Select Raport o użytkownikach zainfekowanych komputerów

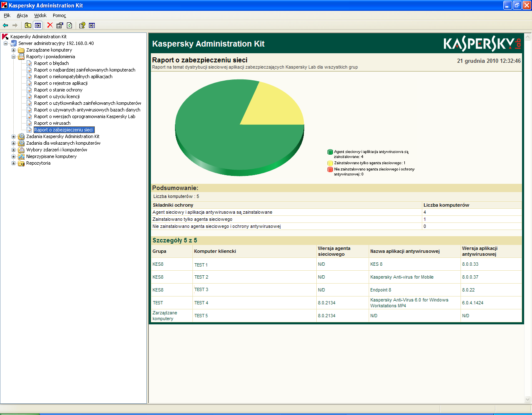88,103
